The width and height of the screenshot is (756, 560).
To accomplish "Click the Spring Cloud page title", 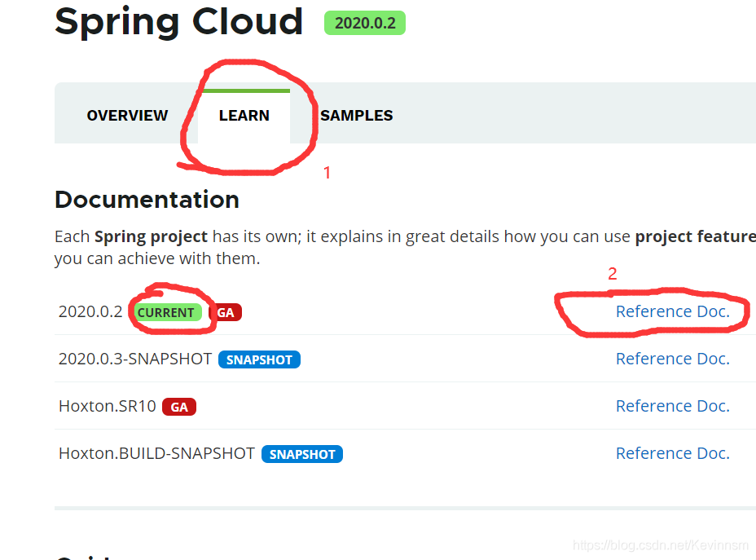I will 178,22.
